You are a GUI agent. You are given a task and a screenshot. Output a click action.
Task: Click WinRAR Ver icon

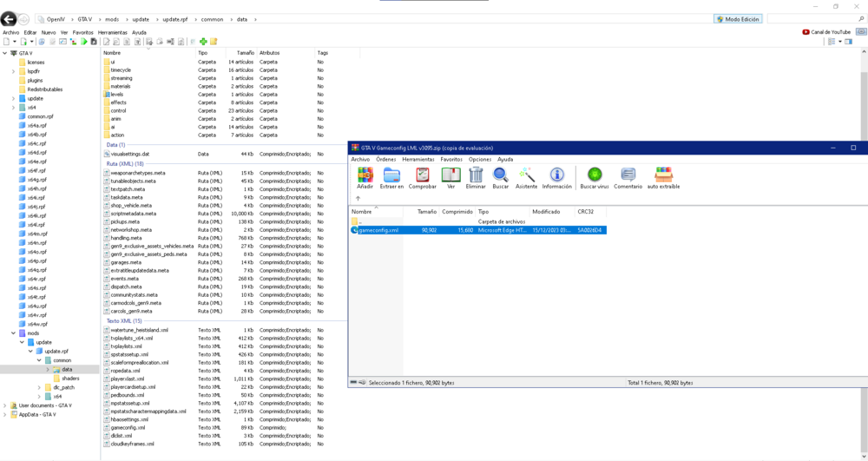coord(450,178)
